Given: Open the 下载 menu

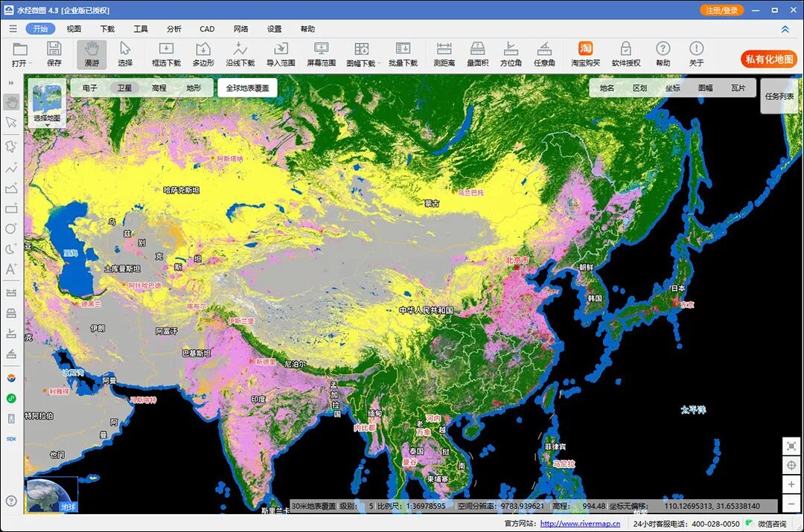Looking at the screenshot, I should click(x=107, y=29).
